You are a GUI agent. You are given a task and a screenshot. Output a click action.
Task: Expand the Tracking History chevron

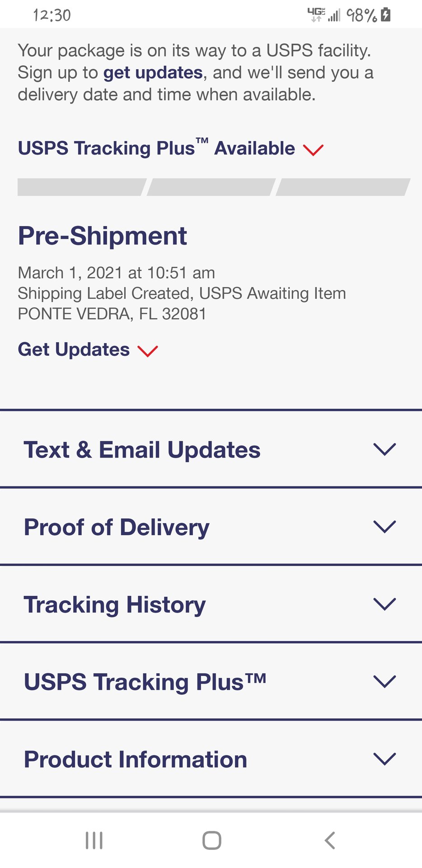click(384, 604)
